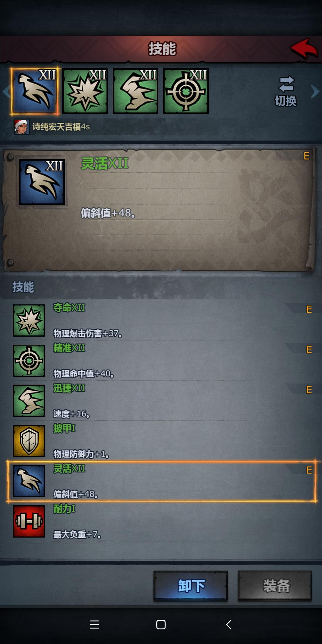322x644 pixels.
Task: Go to next character with right chevron
Action: 315,91
